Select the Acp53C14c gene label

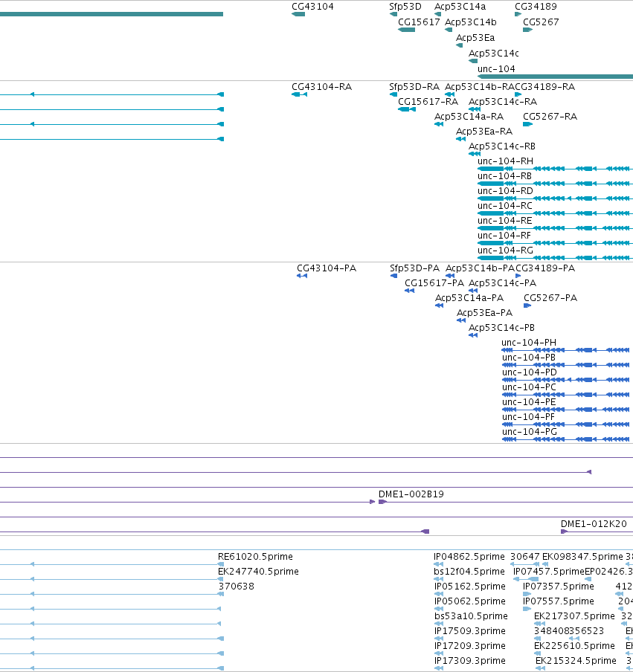click(x=494, y=53)
